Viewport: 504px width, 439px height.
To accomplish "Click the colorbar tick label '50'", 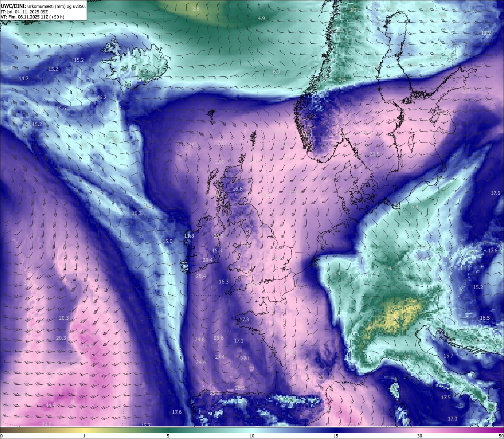I will [501, 436].
